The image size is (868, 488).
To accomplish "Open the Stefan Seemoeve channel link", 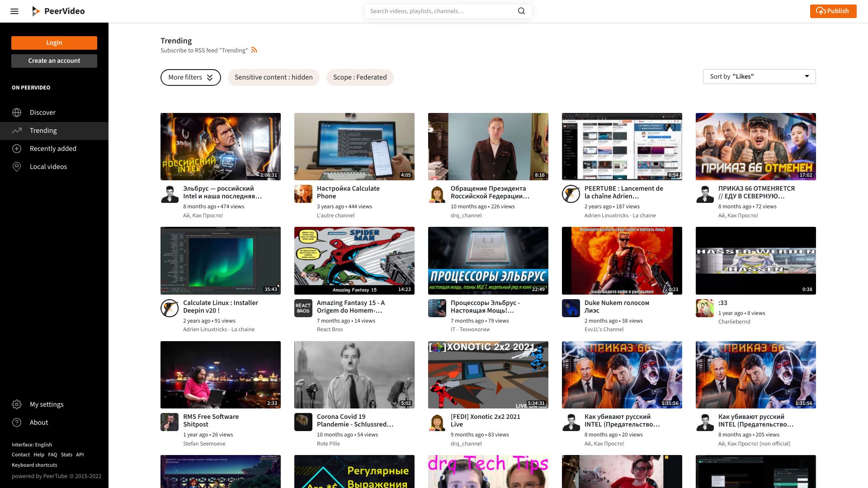I will [x=204, y=444].
